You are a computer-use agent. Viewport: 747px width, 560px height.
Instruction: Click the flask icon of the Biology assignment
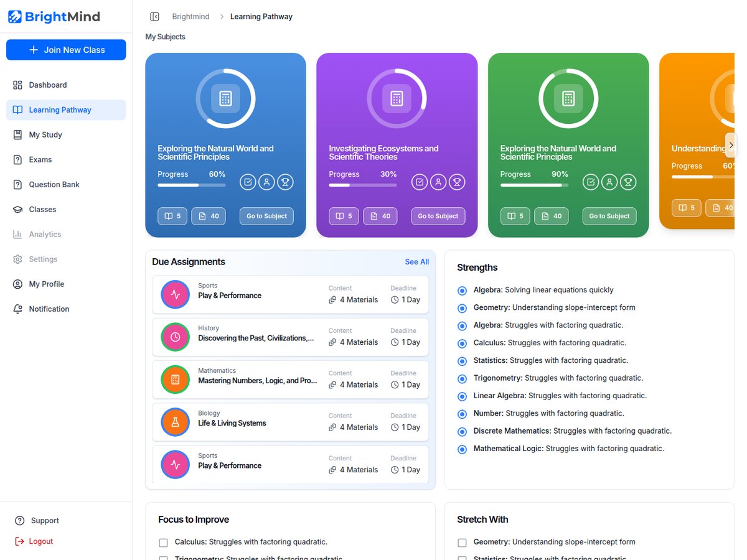(x=176, y=422)
